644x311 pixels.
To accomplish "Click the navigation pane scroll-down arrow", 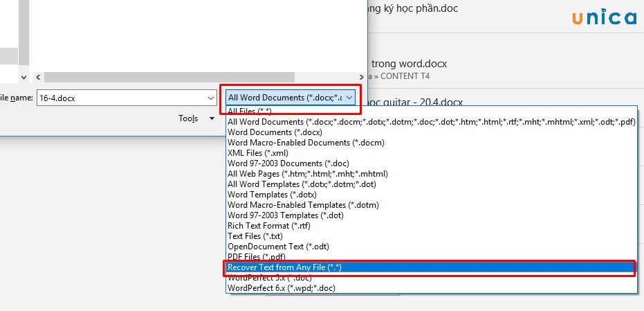I will (24, 77).
